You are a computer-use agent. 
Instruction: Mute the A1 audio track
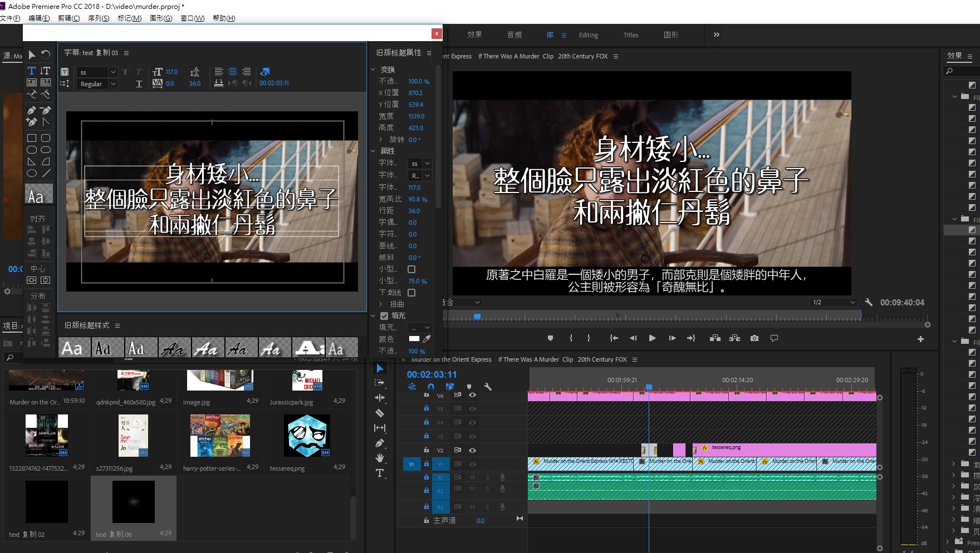(472, 477)
